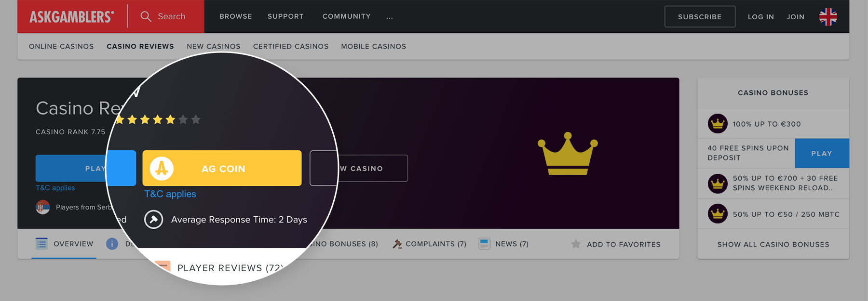The image size is (868, 301).
Task: Click the AG Coin 'A' icon
Action: [x=162, y=168]
